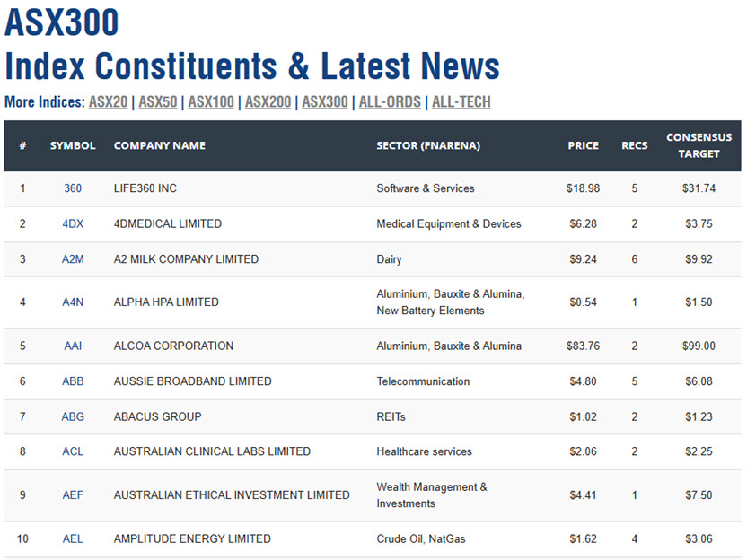Select the ABB ticker link

(x=73, y=381)
